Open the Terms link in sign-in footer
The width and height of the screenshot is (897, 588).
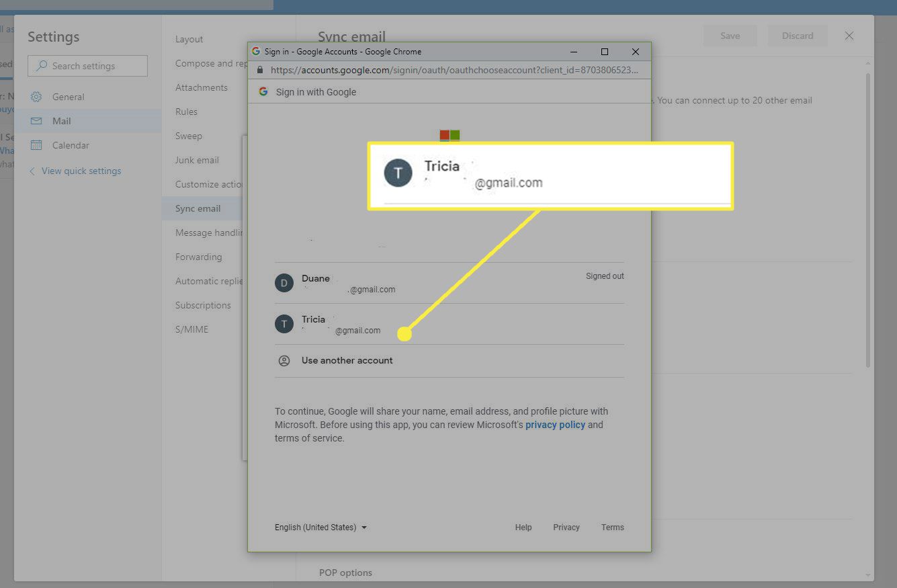613,528
